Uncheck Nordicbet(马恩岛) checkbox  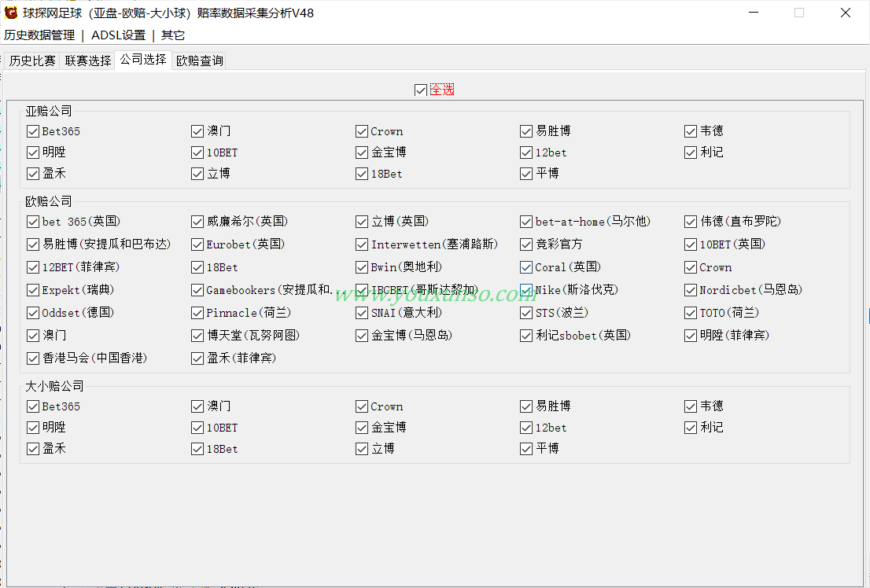(x=690, y=290)
